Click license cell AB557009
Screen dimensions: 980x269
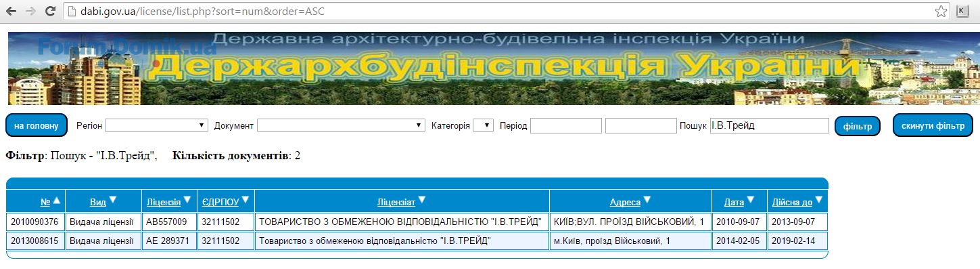pyautogui.click(x=168, y=222)
